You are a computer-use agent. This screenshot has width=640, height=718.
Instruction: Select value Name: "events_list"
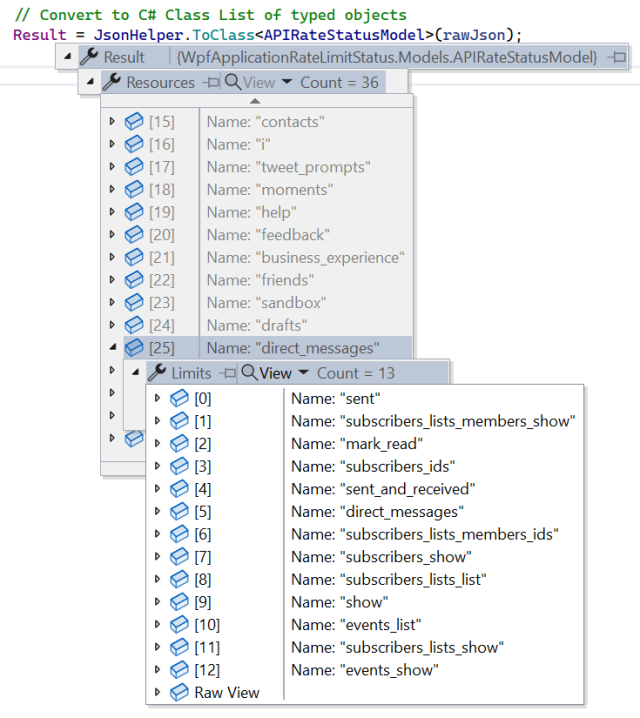356,625
